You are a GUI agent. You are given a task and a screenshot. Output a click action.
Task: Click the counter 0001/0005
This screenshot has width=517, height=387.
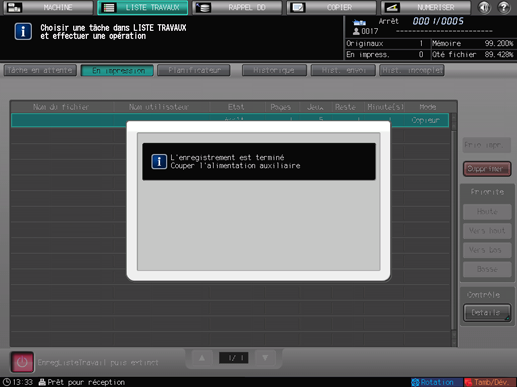(x=438, y=21)
